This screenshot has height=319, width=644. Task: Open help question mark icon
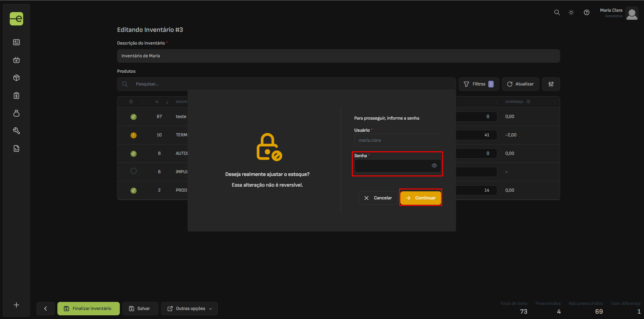[x=586, y=12]
